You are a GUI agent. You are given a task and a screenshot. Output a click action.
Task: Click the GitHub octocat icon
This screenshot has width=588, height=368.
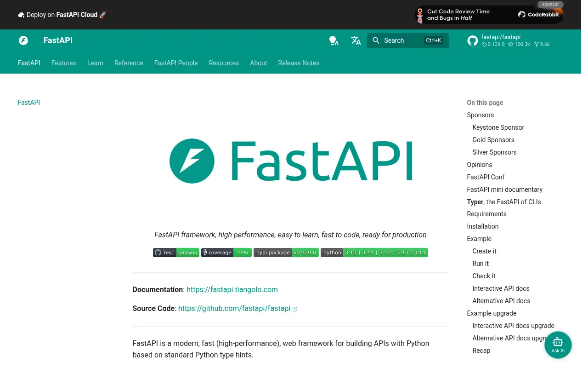[473, 40]
